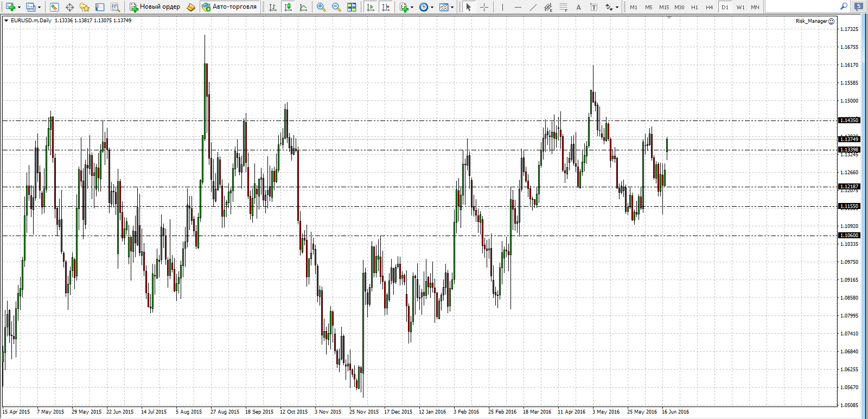This screenshot has width=868, height=419.
Task: Open the Navigator panel icon
Action: click(x=84, y=7)
